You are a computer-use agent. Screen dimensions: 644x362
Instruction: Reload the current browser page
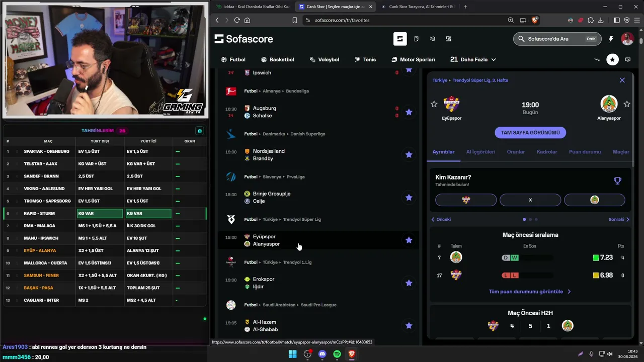[237, 20]
